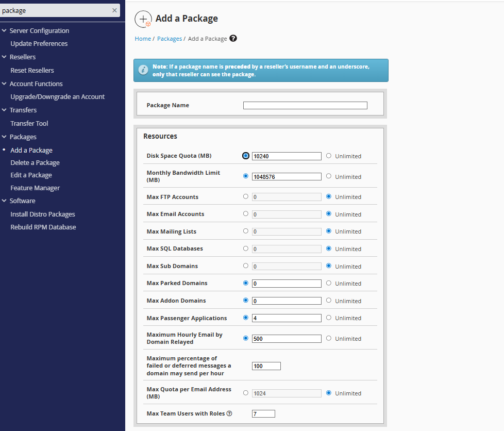Collapse the Server Configuration section
The height and width of the screenshot is (431, 504).
pos(4,31)
